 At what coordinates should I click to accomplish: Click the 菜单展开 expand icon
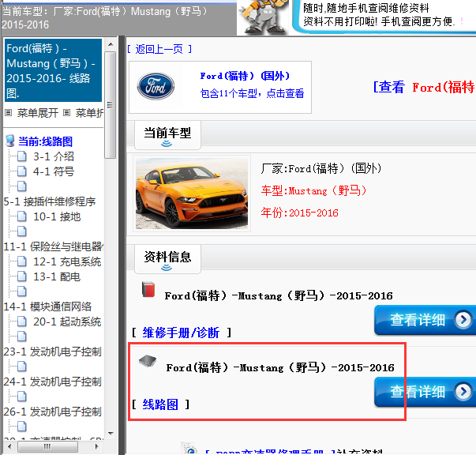click(x=9, y=113)
